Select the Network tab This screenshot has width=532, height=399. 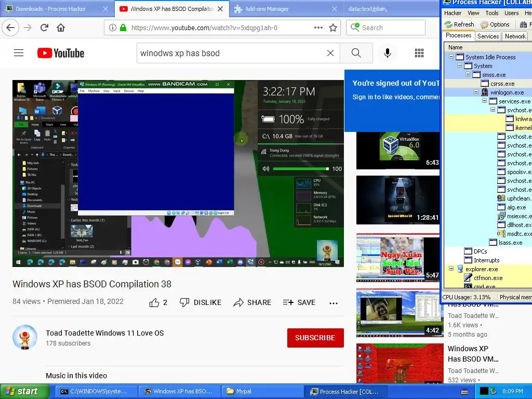pos(515,36)
